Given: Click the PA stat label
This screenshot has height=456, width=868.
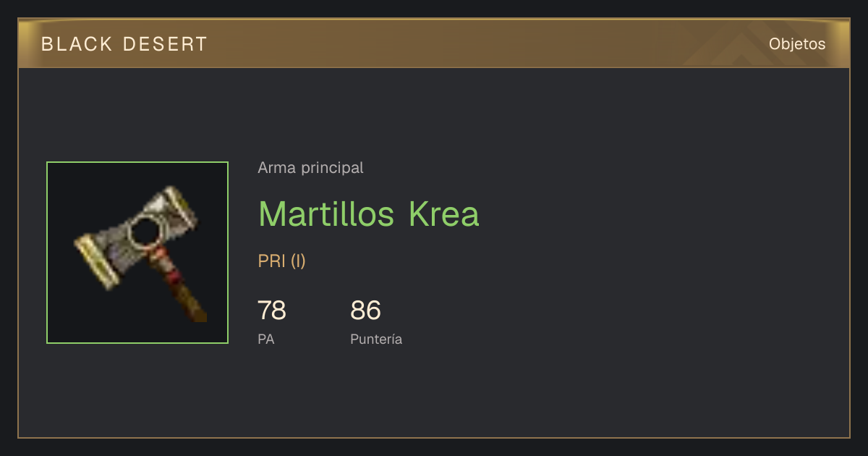Looking at the screenshot, I should tap(265, 339).
